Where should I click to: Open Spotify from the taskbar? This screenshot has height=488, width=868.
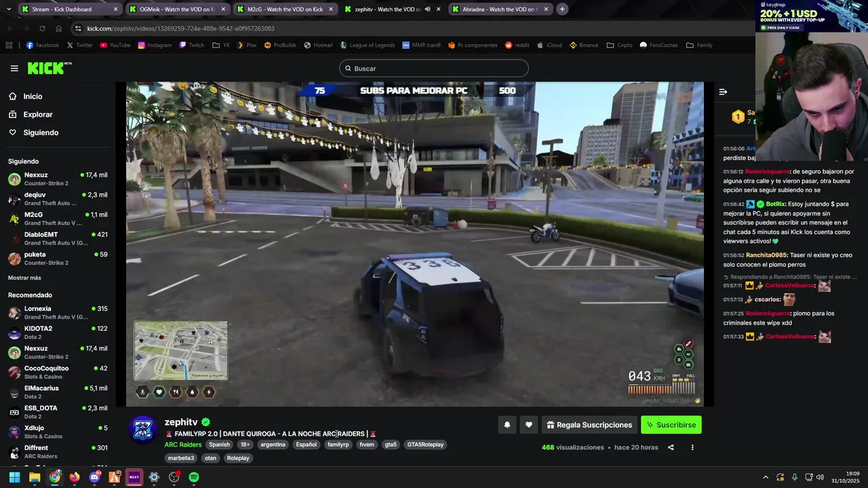[x=194, y=477]
